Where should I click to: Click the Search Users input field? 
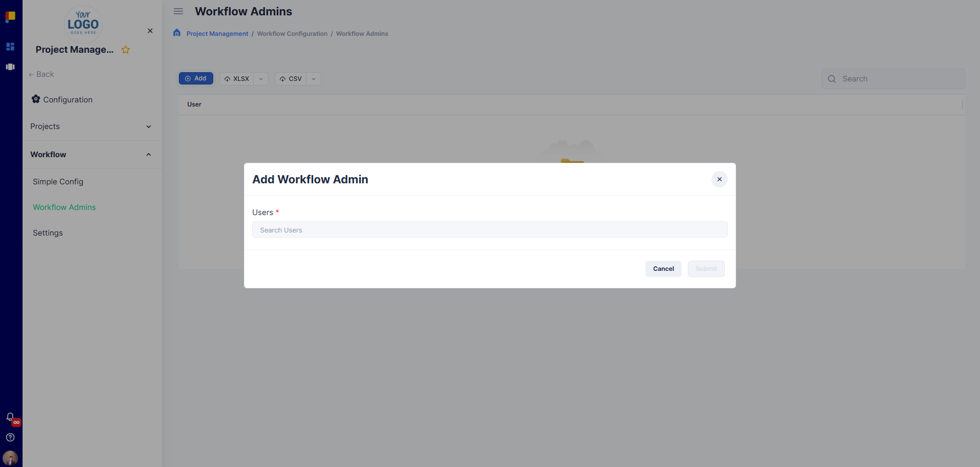pos(489,229)
